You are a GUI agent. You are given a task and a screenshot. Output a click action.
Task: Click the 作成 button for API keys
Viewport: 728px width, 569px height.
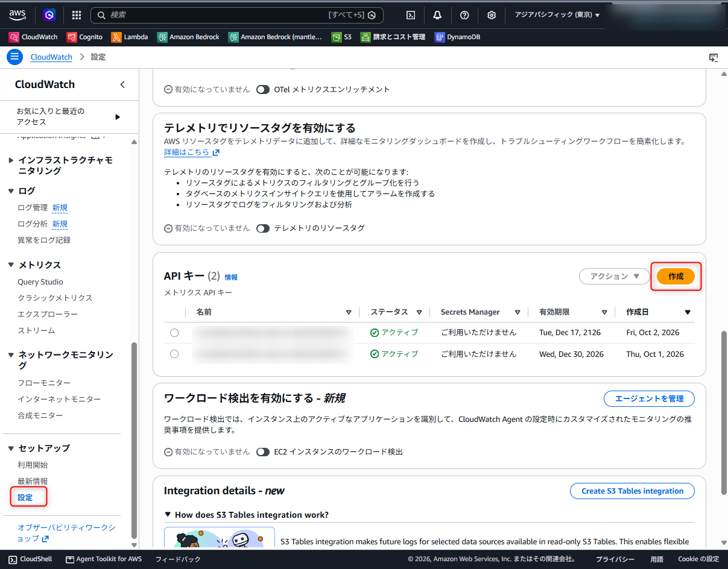click(x=676, y=276)
